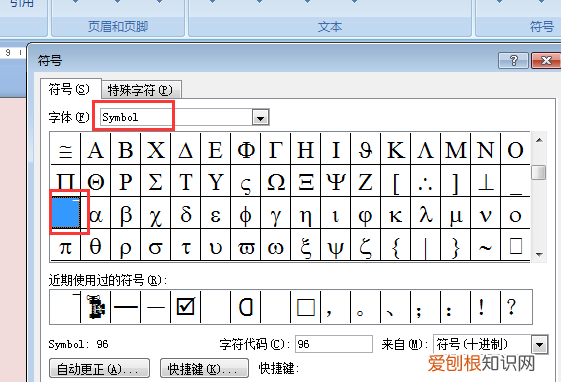The height and width of the screenshot is (382, 561).
Task: Pick semicolon from recently used symbols
Action: (x=426, y=307)
